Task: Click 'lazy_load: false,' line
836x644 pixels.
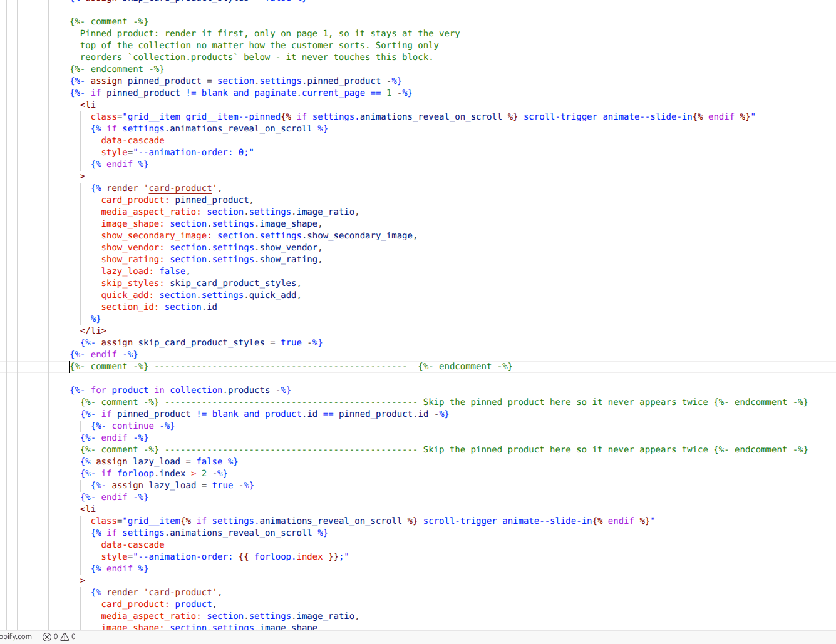Action: tap(145, 271)
